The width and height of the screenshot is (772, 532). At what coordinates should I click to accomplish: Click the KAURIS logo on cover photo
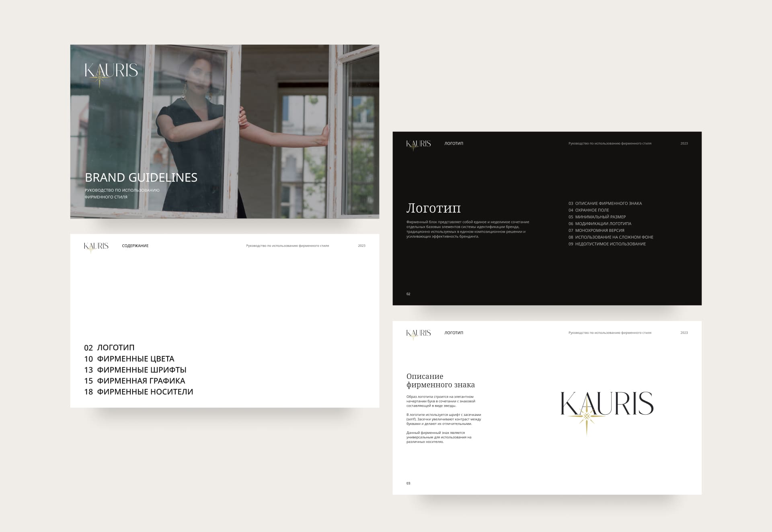(111, 72)
